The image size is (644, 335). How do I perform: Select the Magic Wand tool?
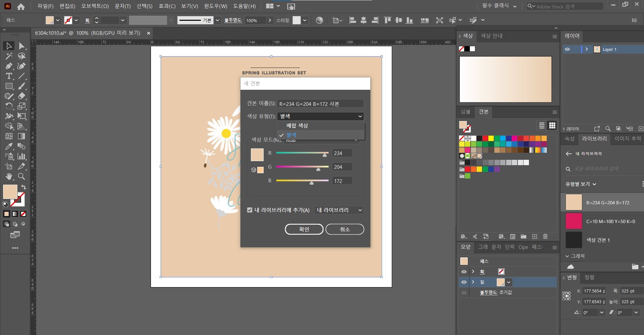(x=9, y=56)
